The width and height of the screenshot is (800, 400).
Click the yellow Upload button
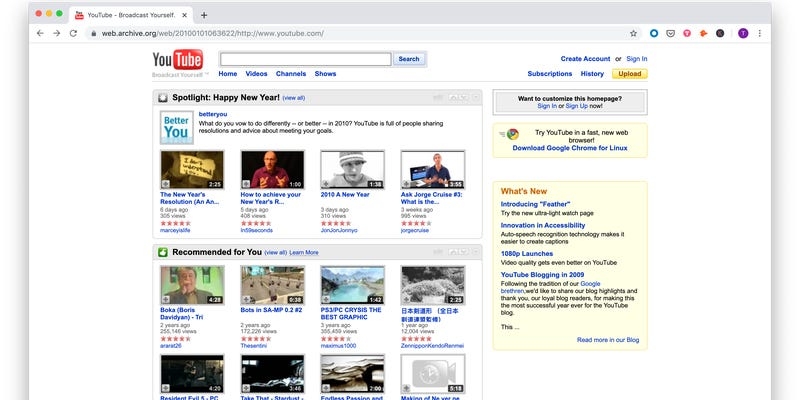pos(630,73)
